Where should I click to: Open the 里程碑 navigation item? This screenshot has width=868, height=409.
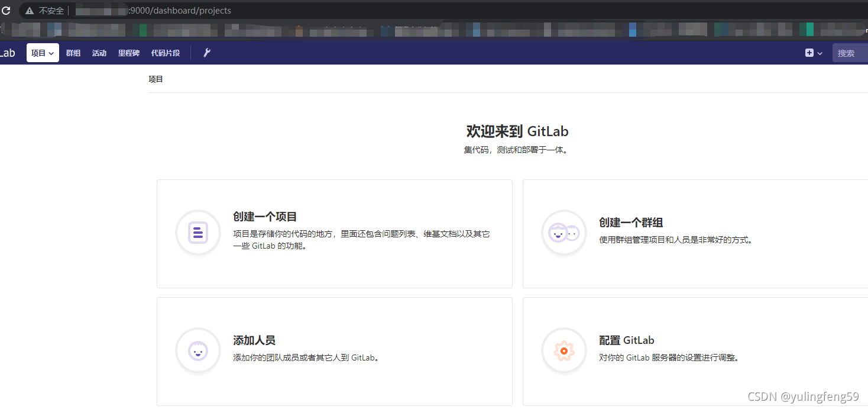pos(128,53)
